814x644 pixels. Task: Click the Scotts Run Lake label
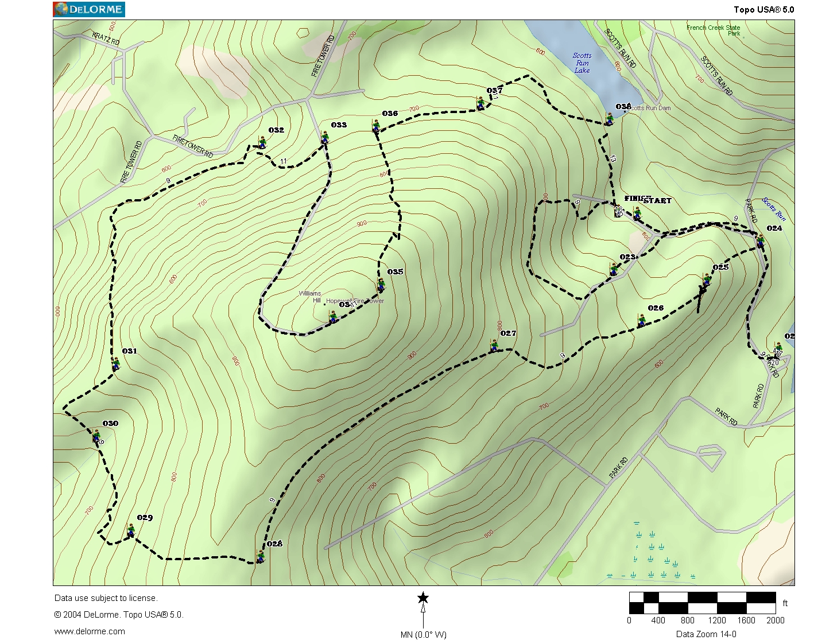pyautogui.click(x=582, y=63)
